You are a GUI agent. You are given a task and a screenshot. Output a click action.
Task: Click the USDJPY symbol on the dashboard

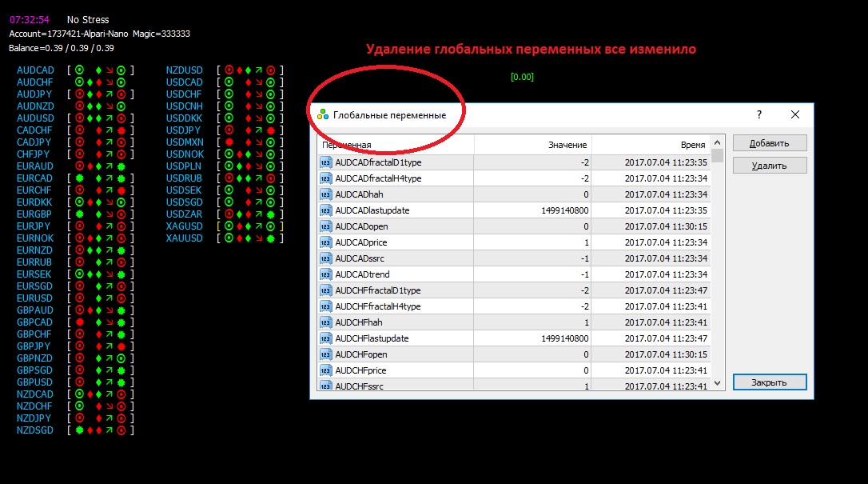(x=183, y=130)
